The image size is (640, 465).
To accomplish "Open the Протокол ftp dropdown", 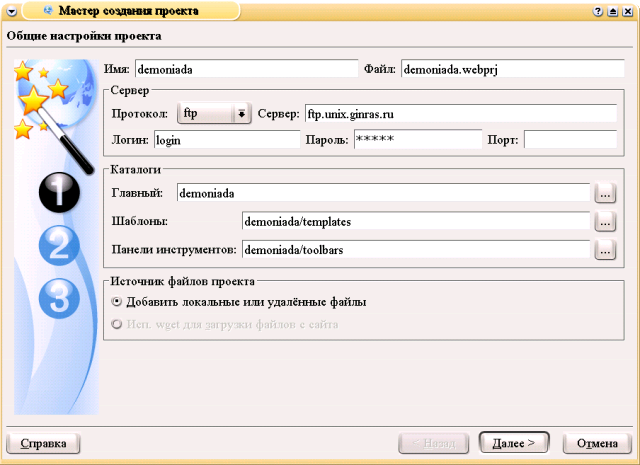I will point(213,114).
